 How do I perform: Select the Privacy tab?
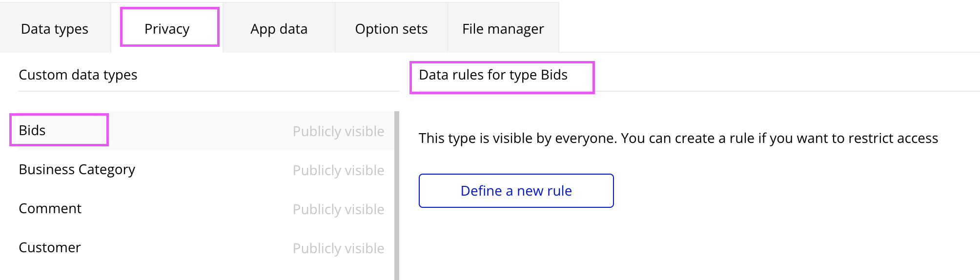click(167, 29)
